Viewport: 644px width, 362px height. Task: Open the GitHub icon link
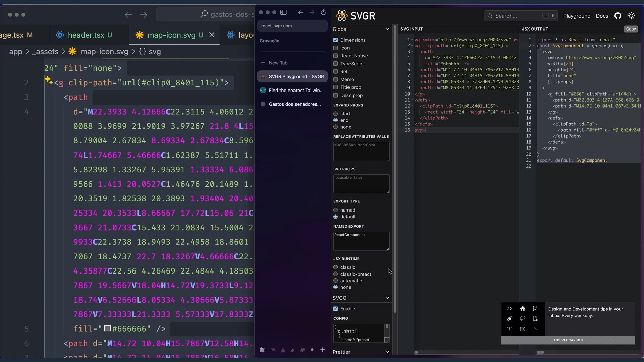pyautogui.click(x=618, y=16)
